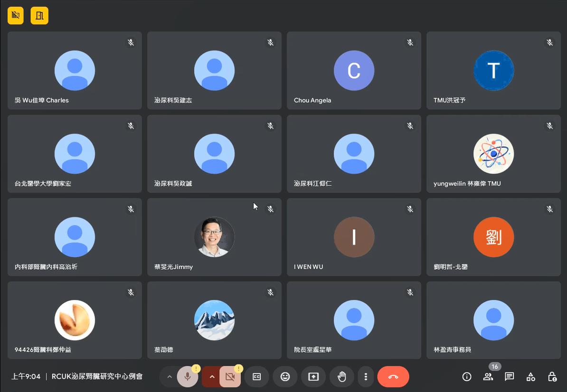
Task: Open host controls lock icon
Action: [552, 377]
